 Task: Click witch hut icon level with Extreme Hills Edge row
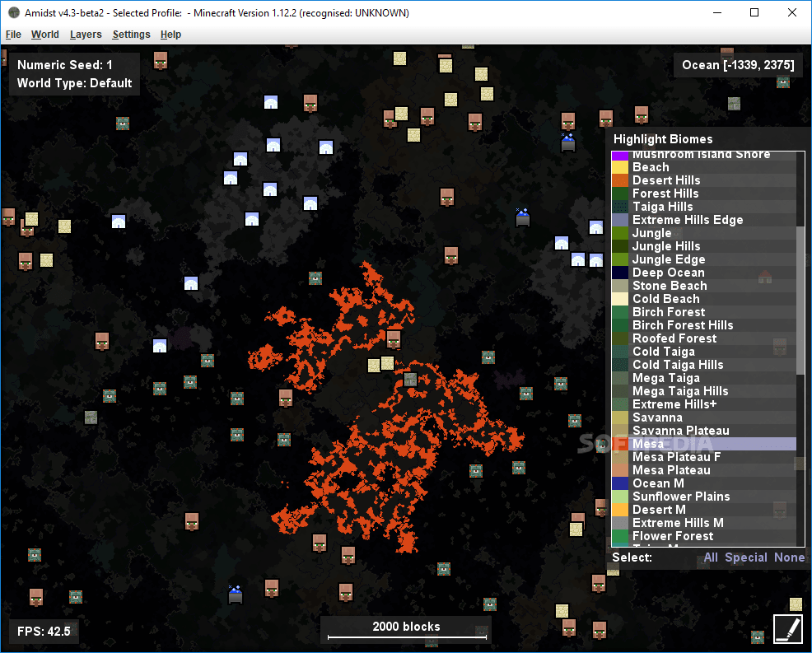point(522,217)
